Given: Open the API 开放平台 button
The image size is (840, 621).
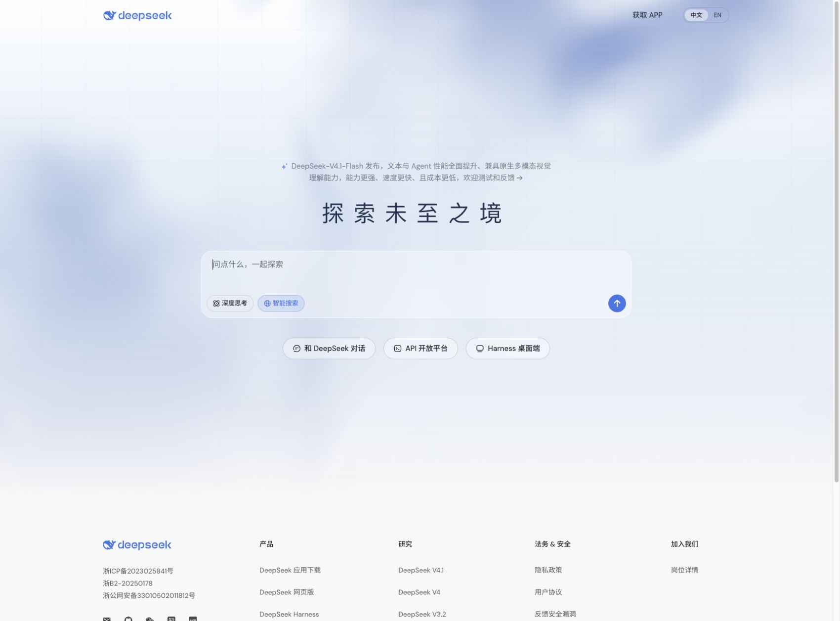Looking at the screenshot, I should tap(420, 348).
